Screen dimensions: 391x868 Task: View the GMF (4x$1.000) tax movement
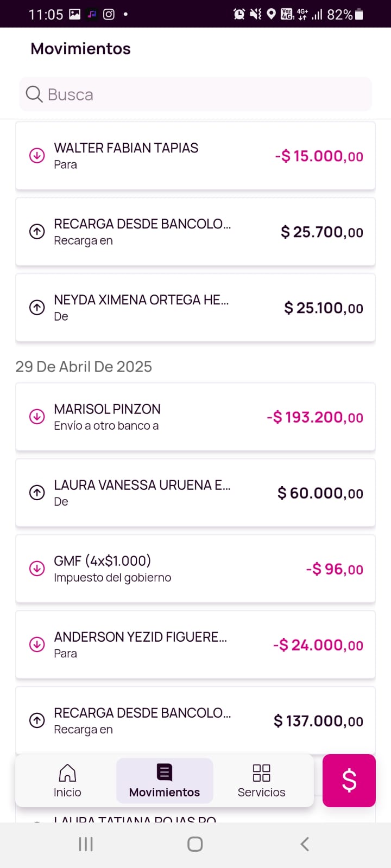click(195, 569)
